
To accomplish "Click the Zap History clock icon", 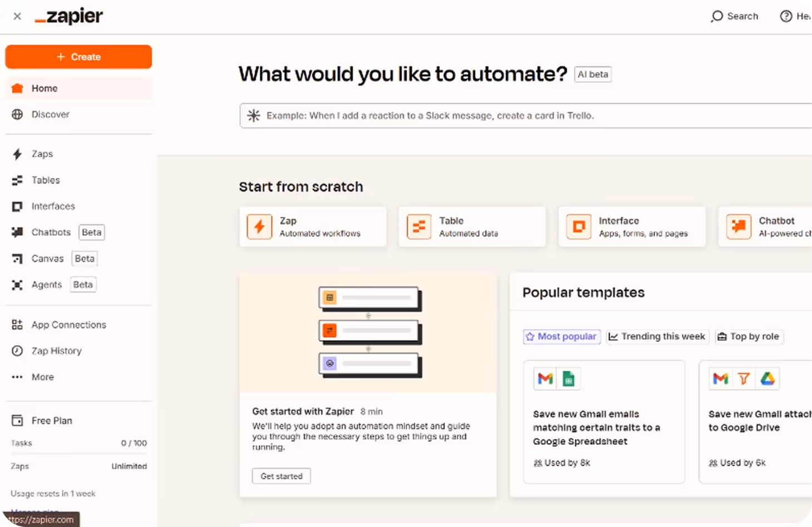I will pos(17,351).
